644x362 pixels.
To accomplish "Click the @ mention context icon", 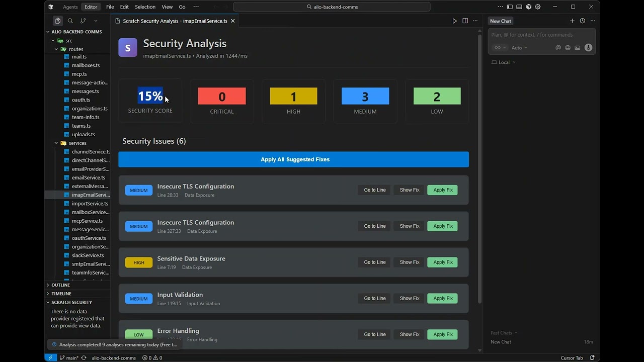I will point(558,48).
